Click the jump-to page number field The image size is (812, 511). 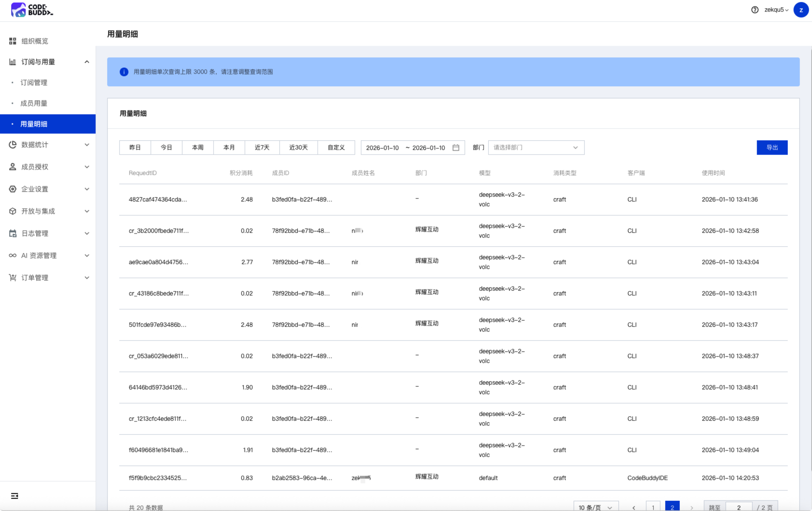pos(738,507)
